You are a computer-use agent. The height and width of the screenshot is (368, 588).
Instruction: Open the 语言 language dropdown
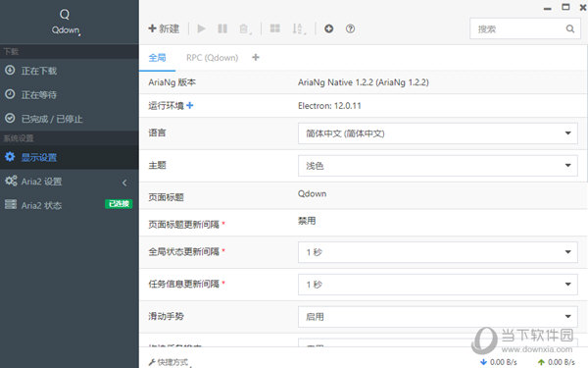[x=438, y=133]
